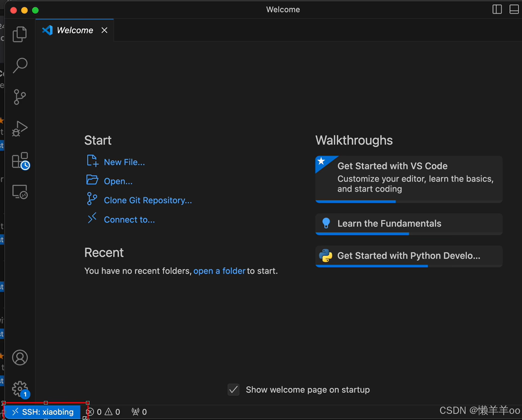
Task: Click the Start heading
Action: click(98, 140)
